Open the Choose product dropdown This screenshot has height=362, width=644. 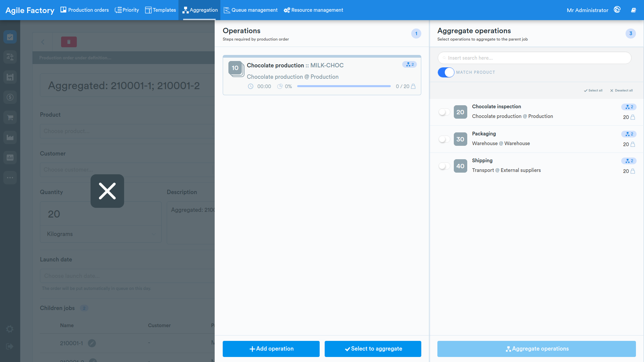pyautogui.click(x=127, y=131)
